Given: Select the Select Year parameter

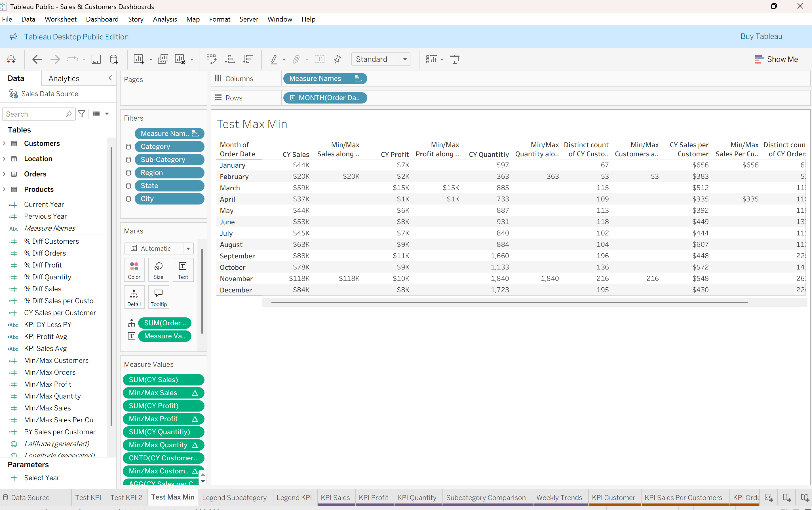Looking at the screenshot, I should [41, 478].
